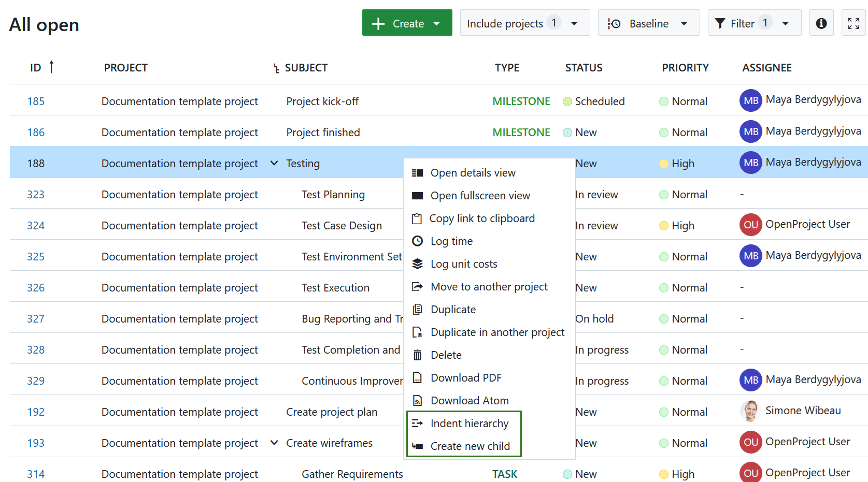Open the Baseline dropdown
This screenshot has height=482, width=868.
[648, 23]
